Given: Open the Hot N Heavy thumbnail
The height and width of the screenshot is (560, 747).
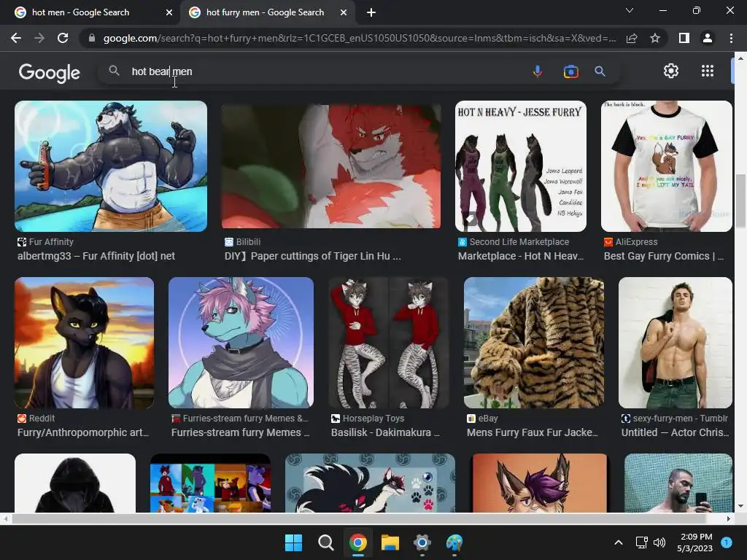Looking at the screenshot, I should tap(521, 166).
